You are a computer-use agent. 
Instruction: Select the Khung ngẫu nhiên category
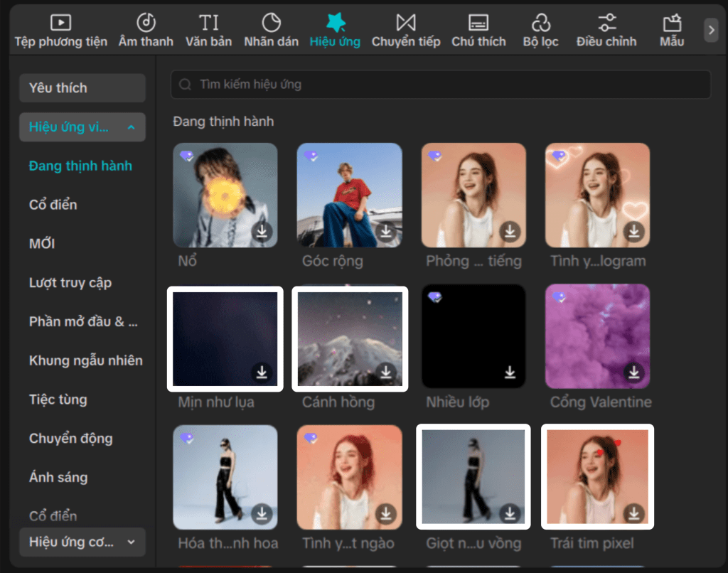tap(86, 360)
